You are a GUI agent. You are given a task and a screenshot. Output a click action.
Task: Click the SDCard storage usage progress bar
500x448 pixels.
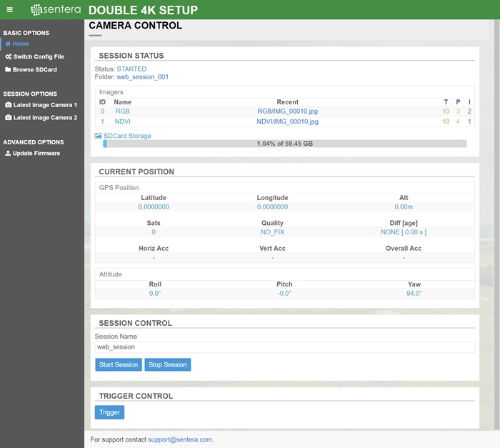coord(284,144)
